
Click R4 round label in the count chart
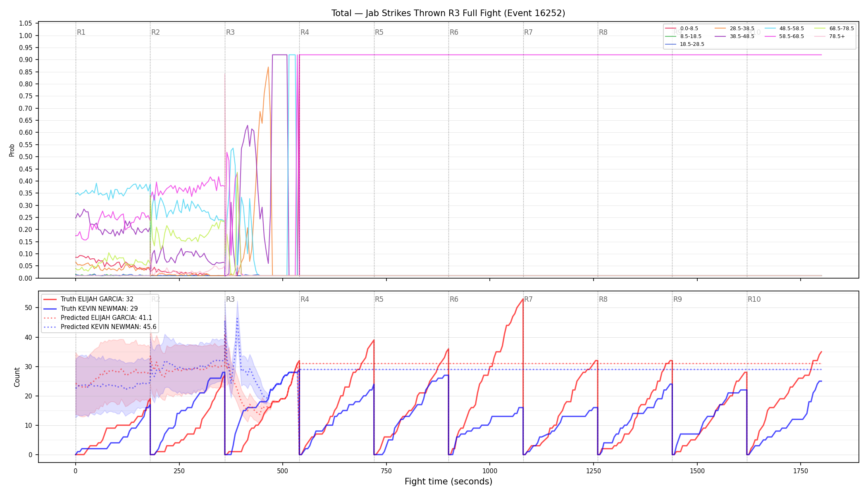coord(305,299)
